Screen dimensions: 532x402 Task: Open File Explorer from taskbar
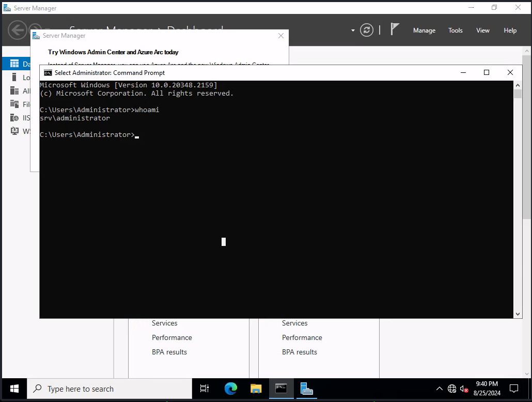click(256, 389)
